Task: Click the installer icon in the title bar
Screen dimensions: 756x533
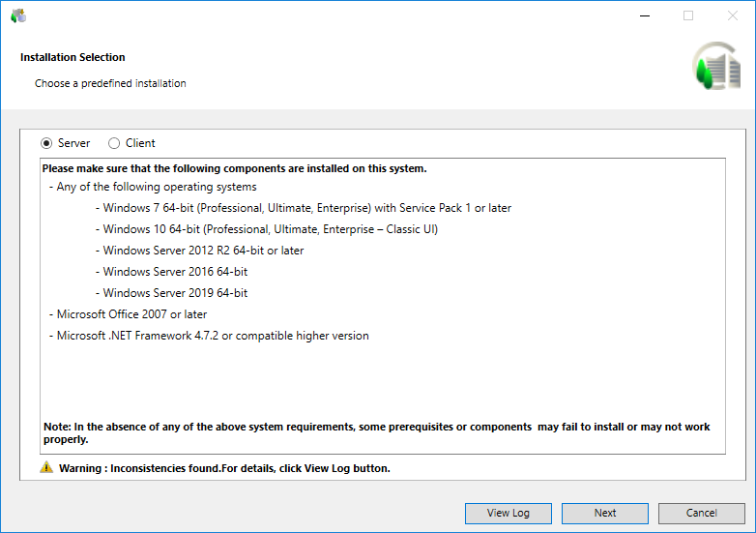Action: tap(17, 15)
